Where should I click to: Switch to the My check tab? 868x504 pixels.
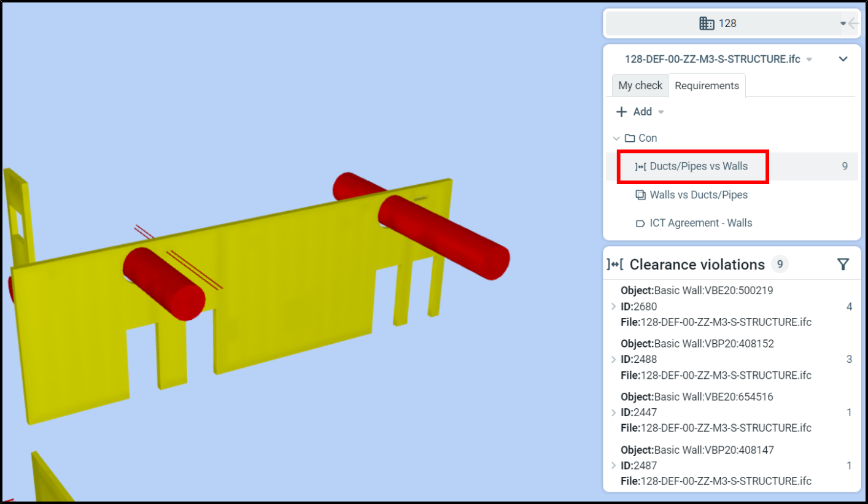(x=640, y=85)
